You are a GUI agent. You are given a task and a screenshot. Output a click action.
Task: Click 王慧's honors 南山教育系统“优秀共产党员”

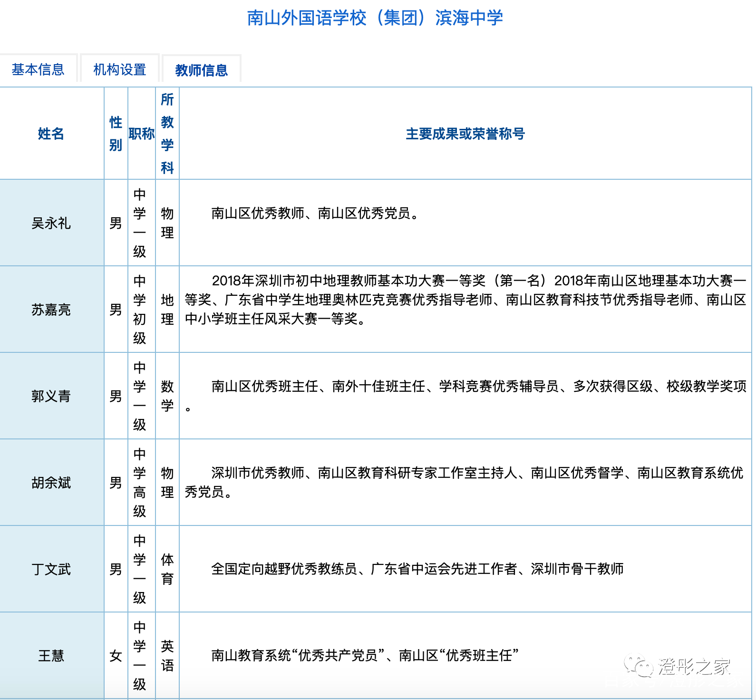[x=365, y=656]
